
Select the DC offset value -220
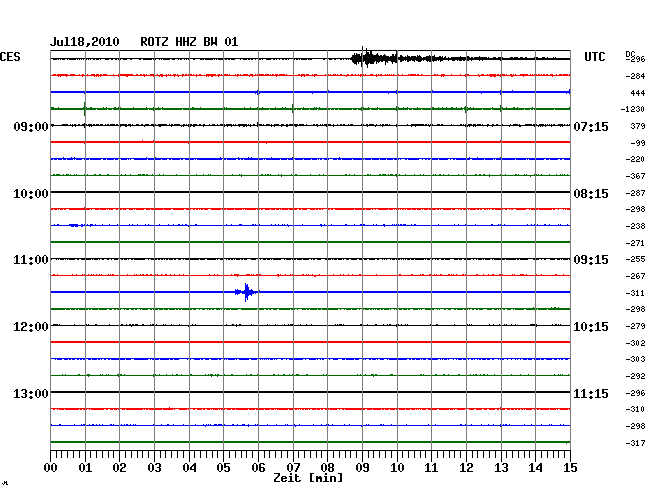(635, 159)
